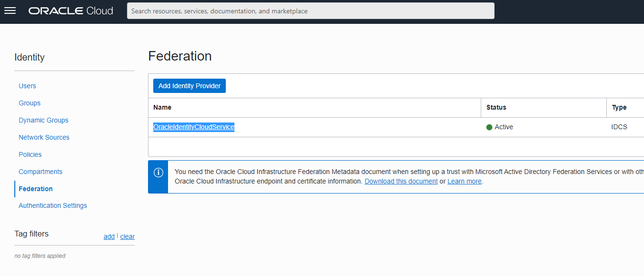This screenshot has width=644, height=276.
Task: Click the Name column header
Action: [x=162, y=108]
